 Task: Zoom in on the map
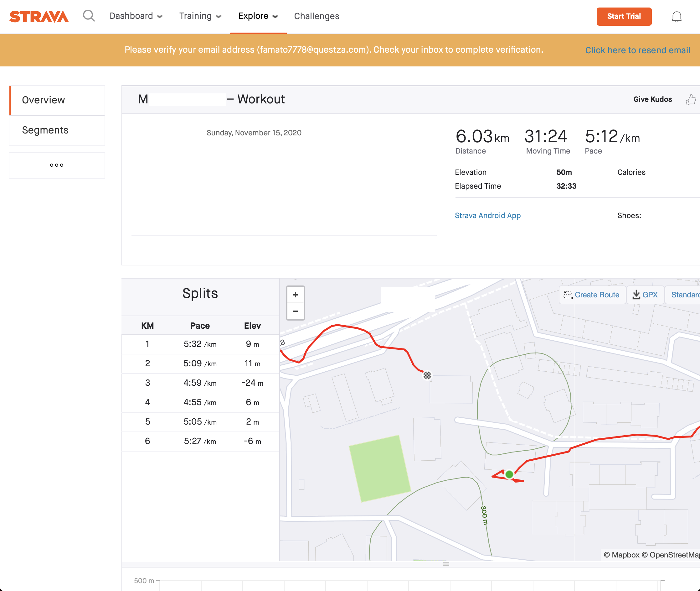point(296,295)
